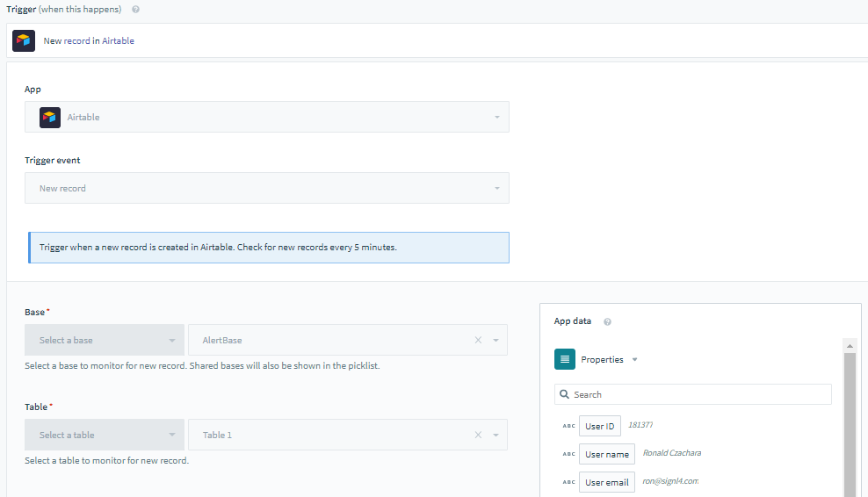This screenshot has width=868, height=497.
Task: Click the App data scrollbar up arrow
Action: pos(850,345)
